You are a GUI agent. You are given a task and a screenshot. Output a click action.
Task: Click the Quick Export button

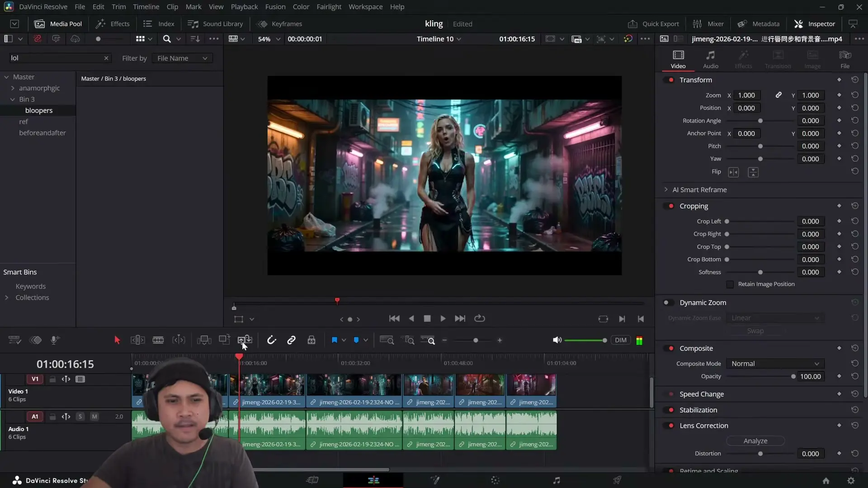pos(654,24)
